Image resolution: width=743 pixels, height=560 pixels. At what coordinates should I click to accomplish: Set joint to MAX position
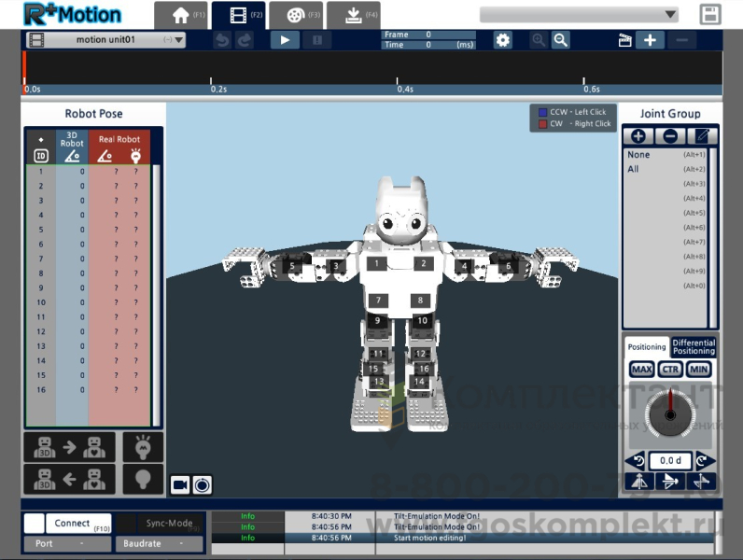coord(641,370)
